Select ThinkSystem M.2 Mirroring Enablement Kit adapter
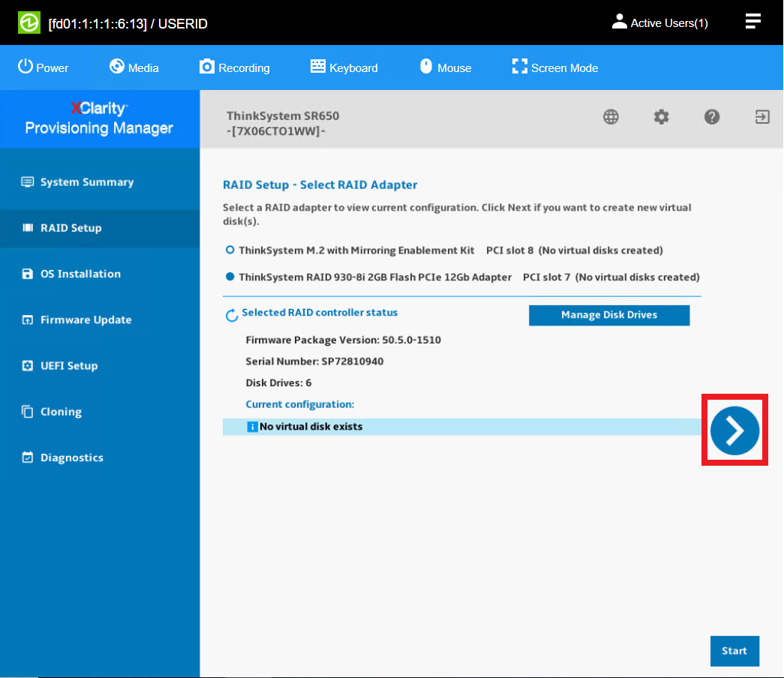Viewport: 784px width, 678px height. tap(230, 250)
